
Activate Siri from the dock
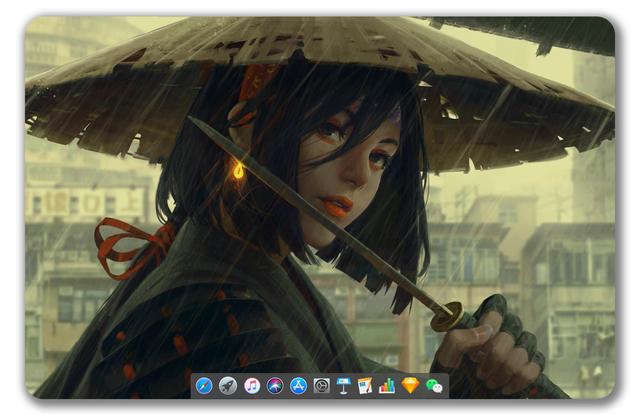coord(275,386)
